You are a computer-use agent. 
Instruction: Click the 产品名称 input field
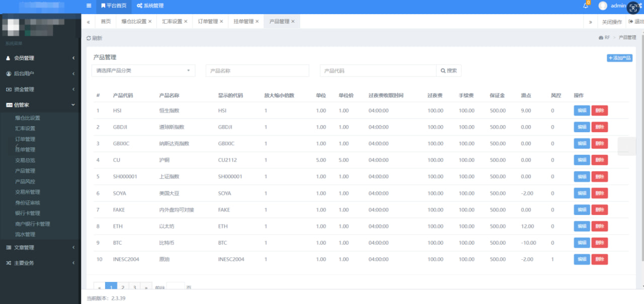coord(257,71)
